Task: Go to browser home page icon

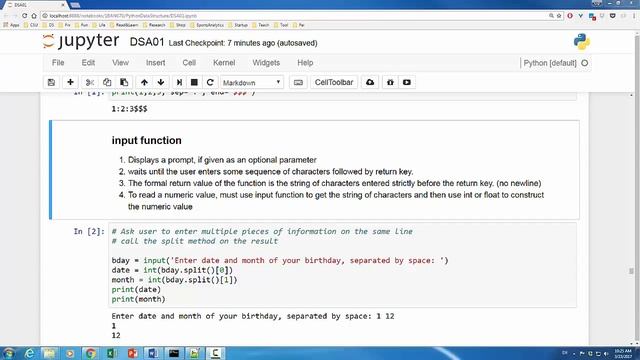Action: pos(34,16)
